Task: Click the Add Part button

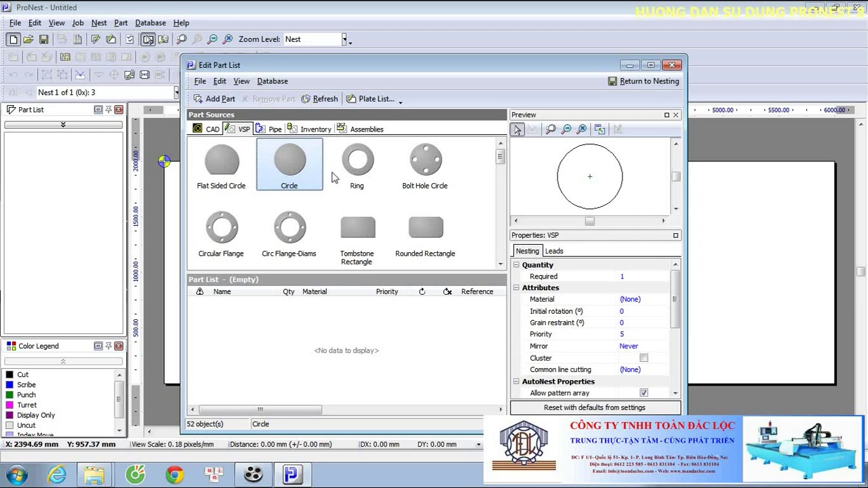Action: coord(214,99)
